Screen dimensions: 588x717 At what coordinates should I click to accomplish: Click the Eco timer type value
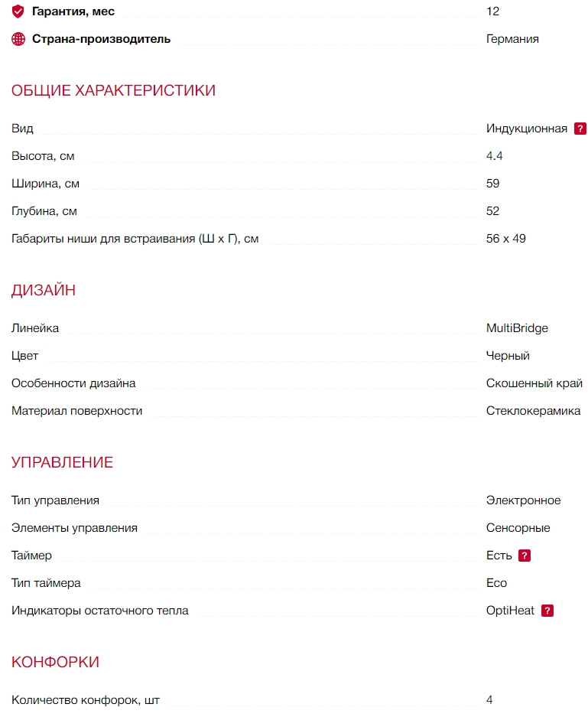pyautogui.click(x=496, y=583)
